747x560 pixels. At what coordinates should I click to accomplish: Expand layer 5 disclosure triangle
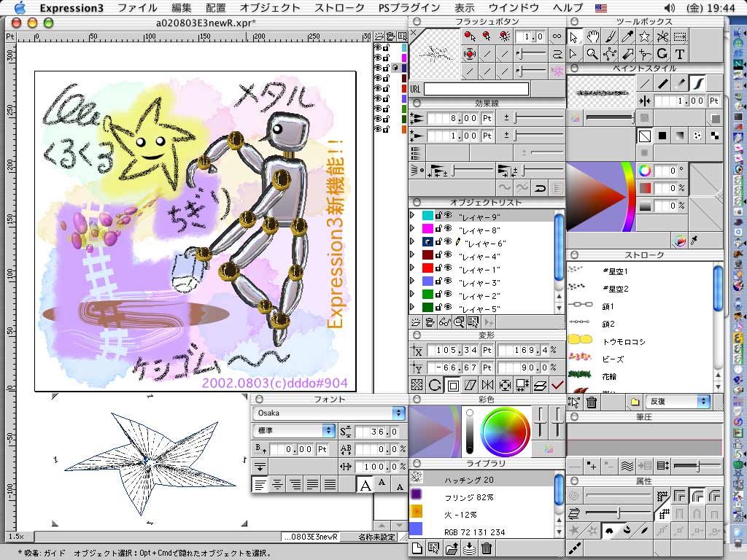tap(413, 307)
